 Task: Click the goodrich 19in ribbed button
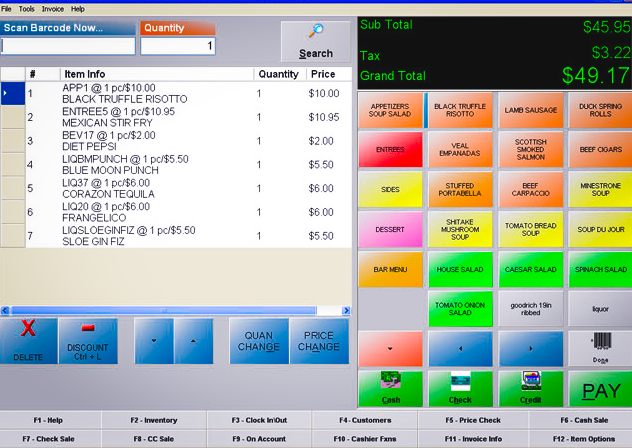coord(530,309)
